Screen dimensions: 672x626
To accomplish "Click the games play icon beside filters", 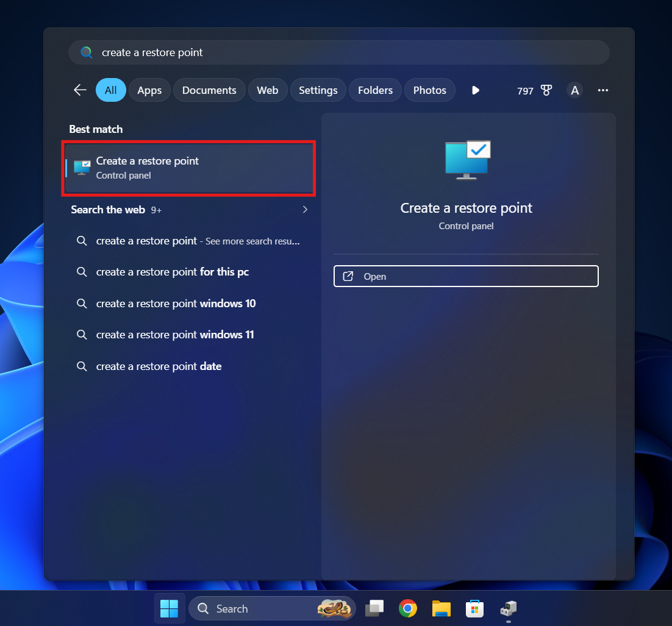I will click(475, 90).
